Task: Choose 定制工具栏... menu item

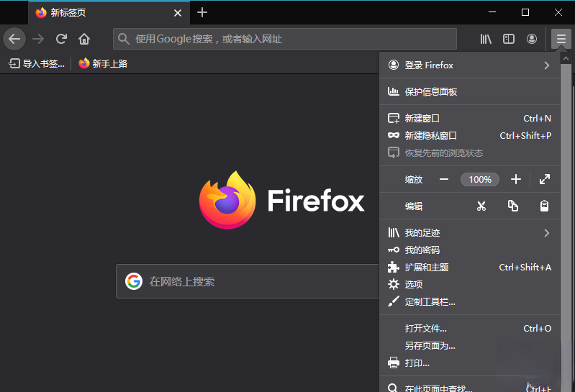Action: pos(470,302)
